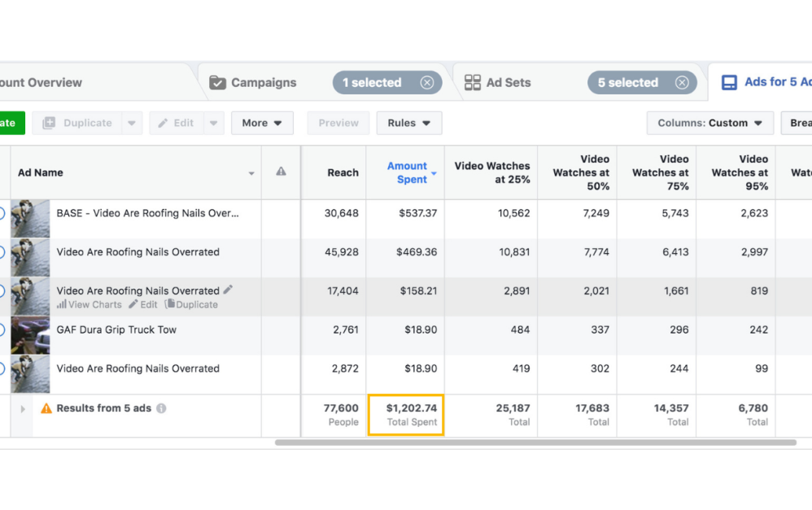Clear the '1 selected' campaigns filter
Screen dimensions: 812x510
click(426, 82)
